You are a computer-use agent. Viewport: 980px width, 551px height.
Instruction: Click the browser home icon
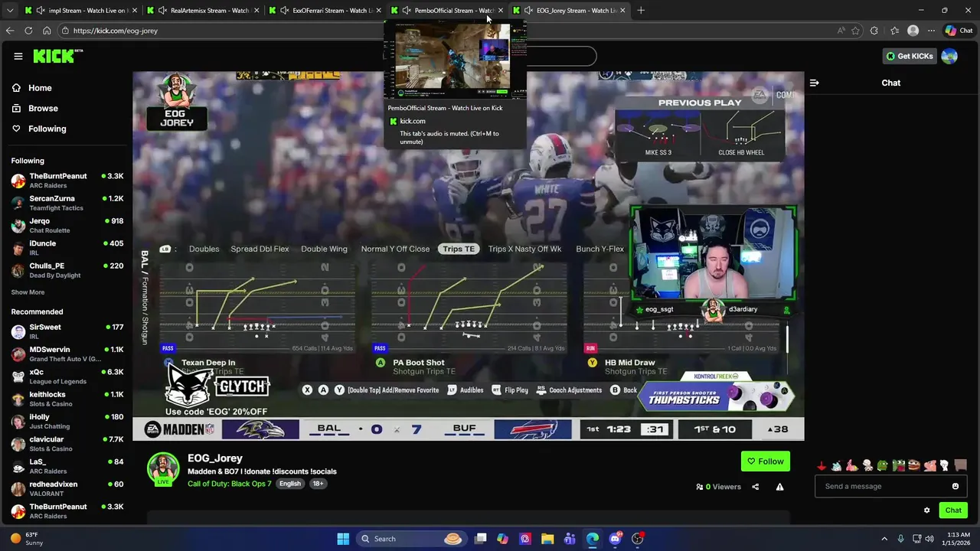click(47, 31)
